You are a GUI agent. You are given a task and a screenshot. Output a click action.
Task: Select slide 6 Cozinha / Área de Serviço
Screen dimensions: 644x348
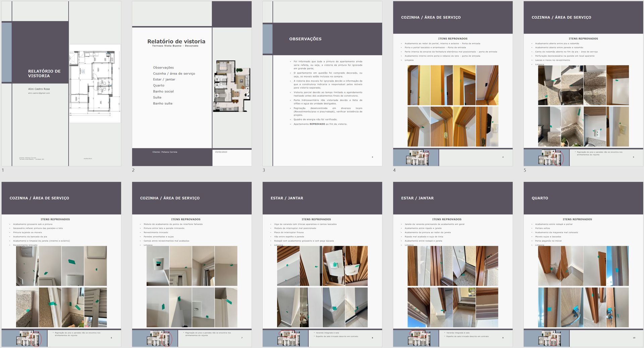tap(61, 264)
